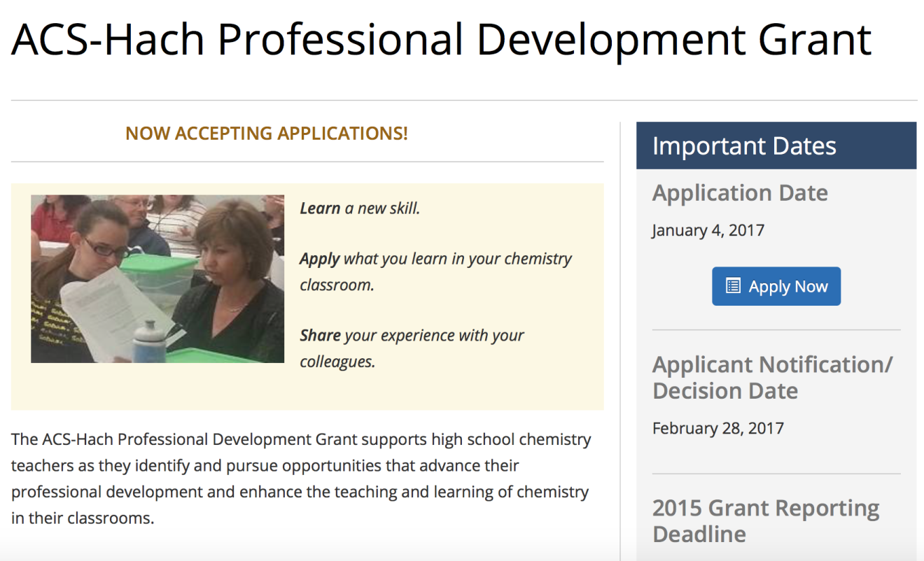Click the January 4, 2017 application date
This screenshot has width=924, height=561.
tap(707, 229)
